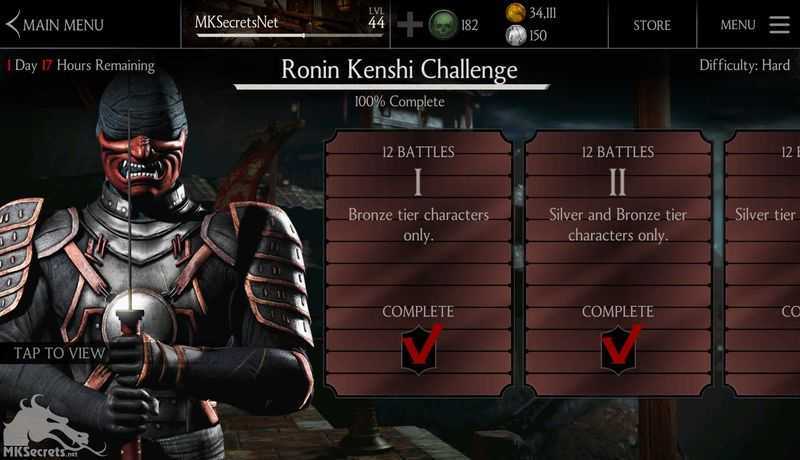Select the Silver and Bronze tier card

click(x=618, y=263)
